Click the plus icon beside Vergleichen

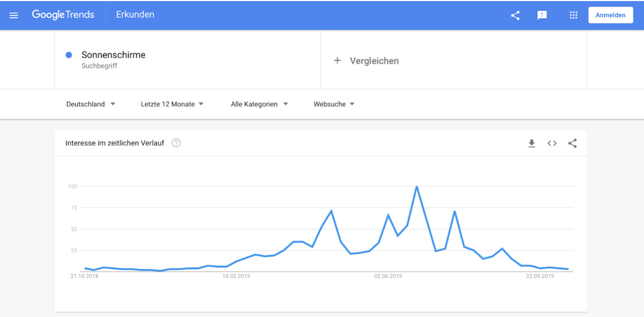tap(338, 61)
